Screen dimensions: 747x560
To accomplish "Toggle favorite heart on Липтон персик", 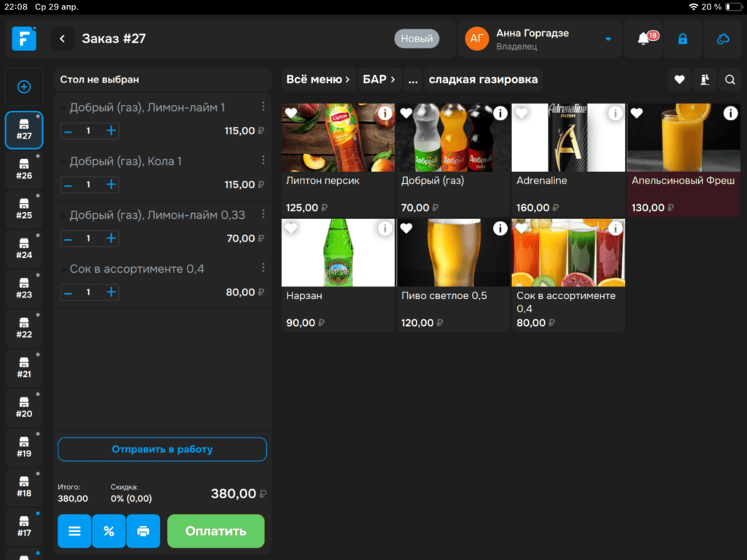I will point(291,113).
